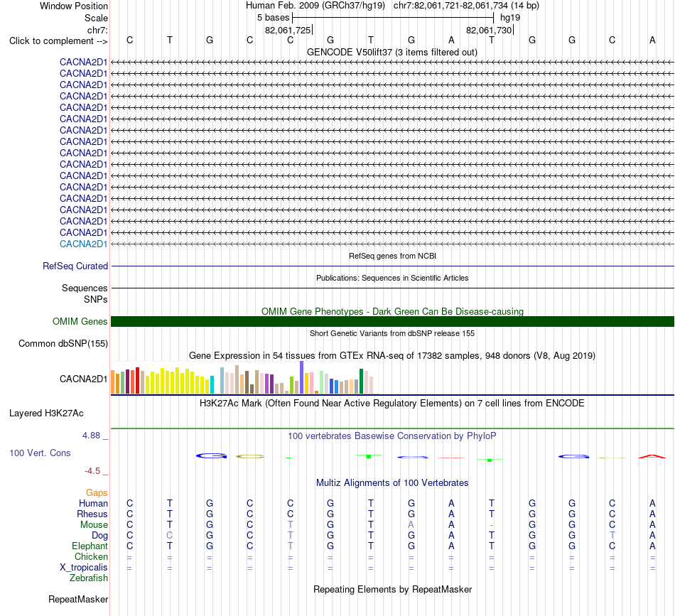The width and height of the screenshot is (675, 616).
Task: Click the '5 bases' scale bar label
Action: tap(274, 18)
